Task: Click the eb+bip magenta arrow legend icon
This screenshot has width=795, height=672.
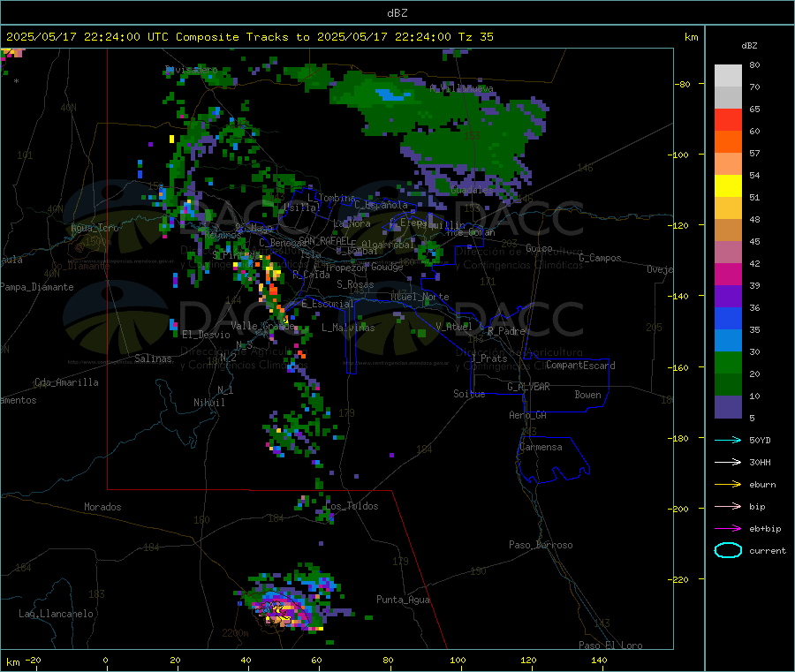Action: [728, 529]
